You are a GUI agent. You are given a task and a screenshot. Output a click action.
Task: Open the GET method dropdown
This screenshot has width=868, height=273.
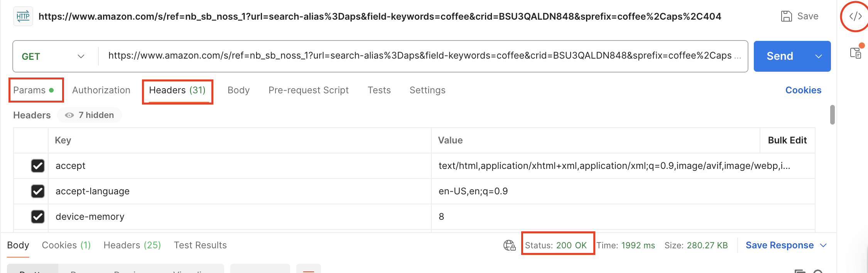pyautogui.click(x=53, y=56)
